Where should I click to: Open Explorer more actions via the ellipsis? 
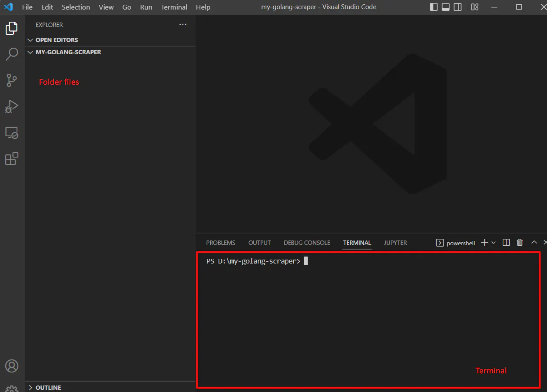point(182,24)
